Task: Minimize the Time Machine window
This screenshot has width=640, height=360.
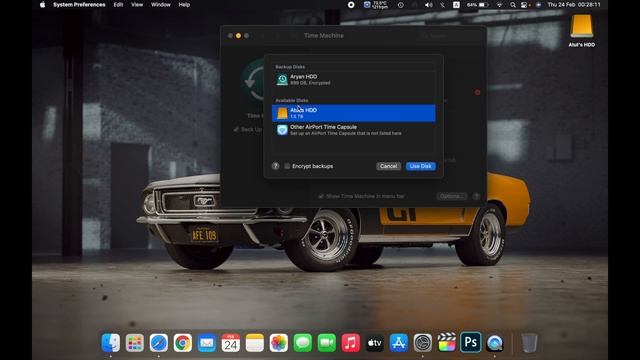Action: (x=238, y=36)
